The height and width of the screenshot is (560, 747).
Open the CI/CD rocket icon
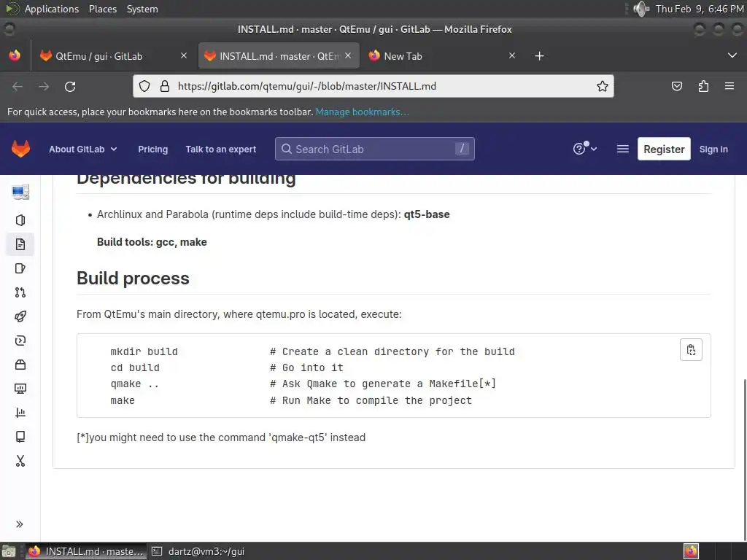20,316
